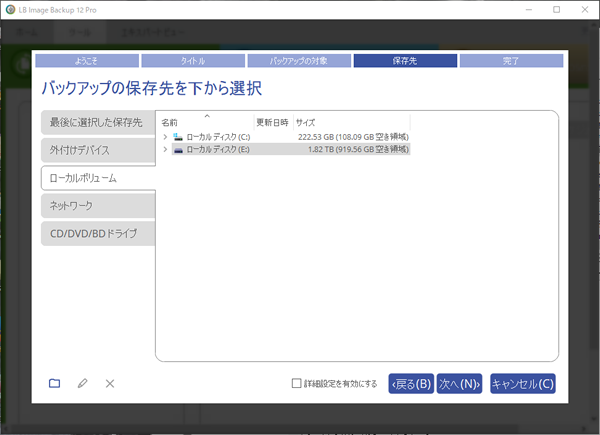Select row text ローカル ディスク (E:)
Viewport: 600px width, 435px height.
pos(218,150)
